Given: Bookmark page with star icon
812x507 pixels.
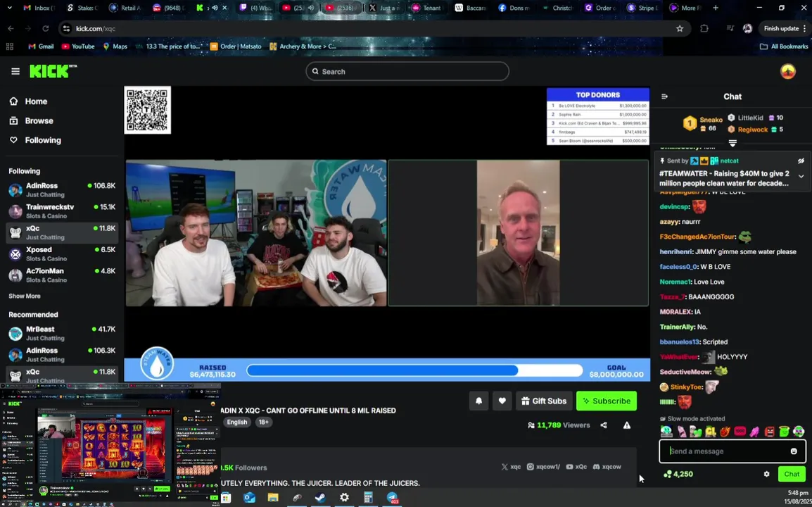Looking at the screenshot, I should tap(680, 28).
